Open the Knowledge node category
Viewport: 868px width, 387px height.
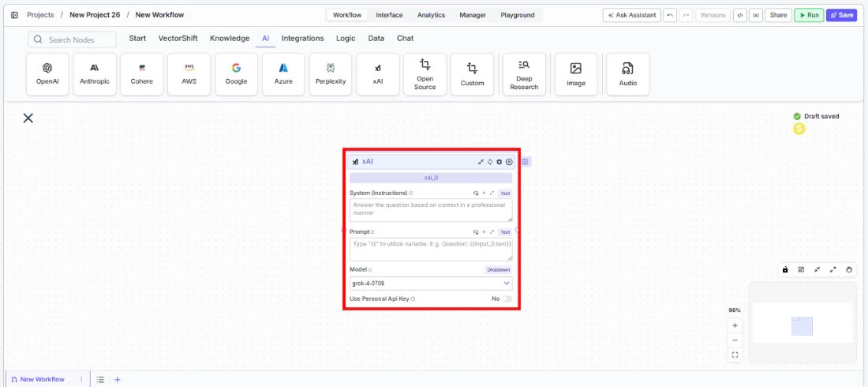[x=230, y=38]
